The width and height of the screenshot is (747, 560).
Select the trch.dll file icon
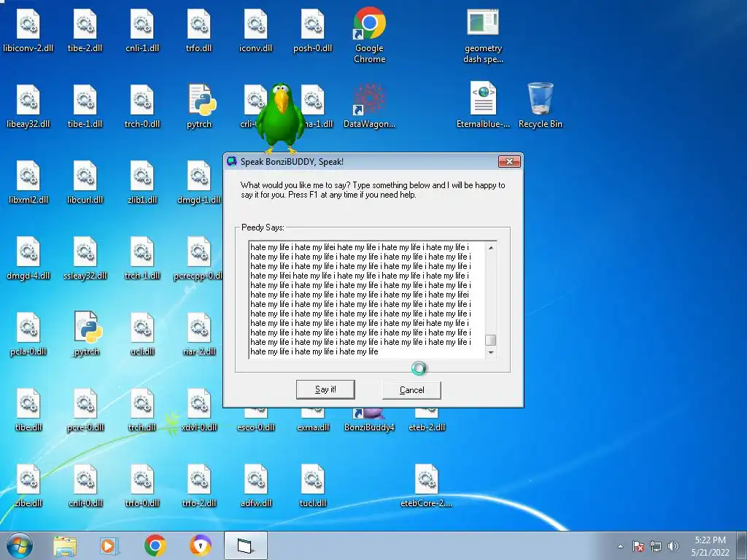coord(142,410)
